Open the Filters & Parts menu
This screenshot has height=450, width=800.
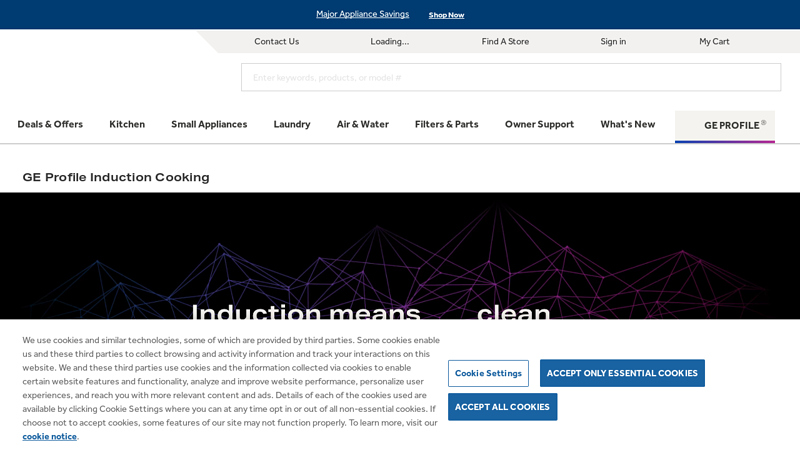(x=446, y=124)
